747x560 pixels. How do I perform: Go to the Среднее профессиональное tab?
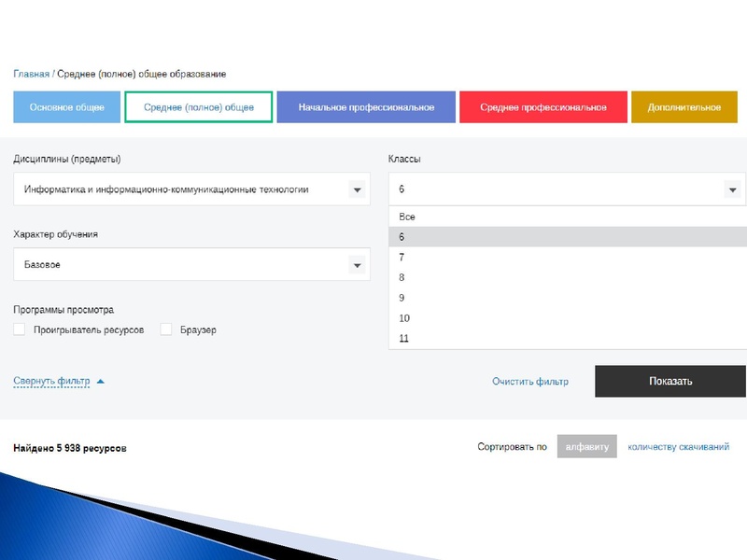pyautogui.click(x=543, y=107)
